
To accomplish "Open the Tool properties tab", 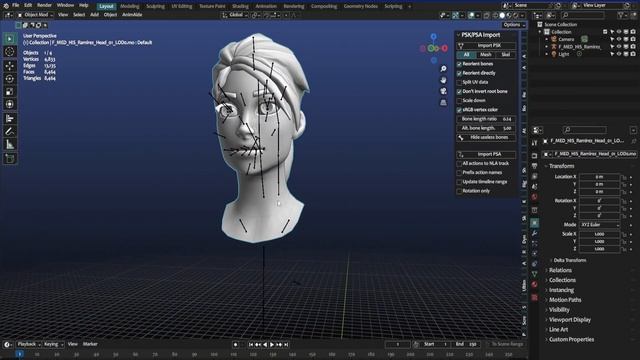I will coord(534,143).
